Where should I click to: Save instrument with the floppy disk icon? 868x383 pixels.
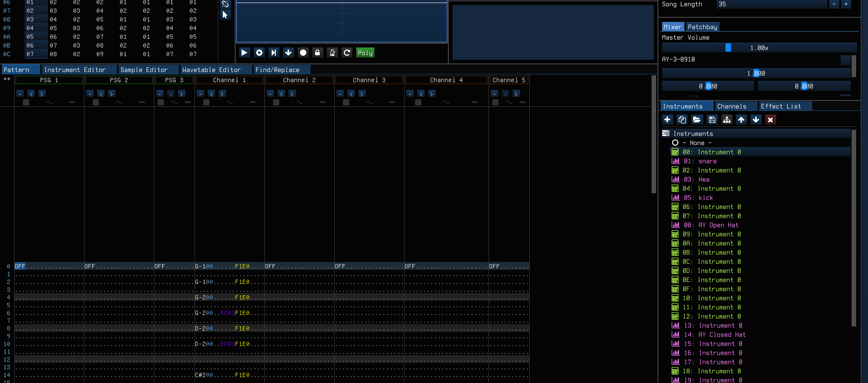(x=712, y=120)
